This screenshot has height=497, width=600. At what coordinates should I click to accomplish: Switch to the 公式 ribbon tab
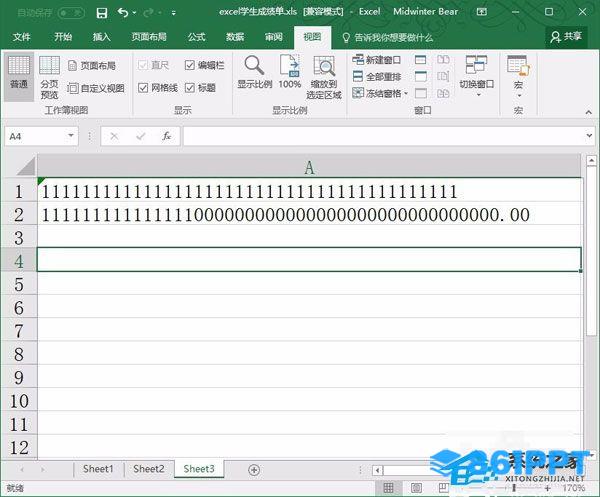[x=197, y=37]
